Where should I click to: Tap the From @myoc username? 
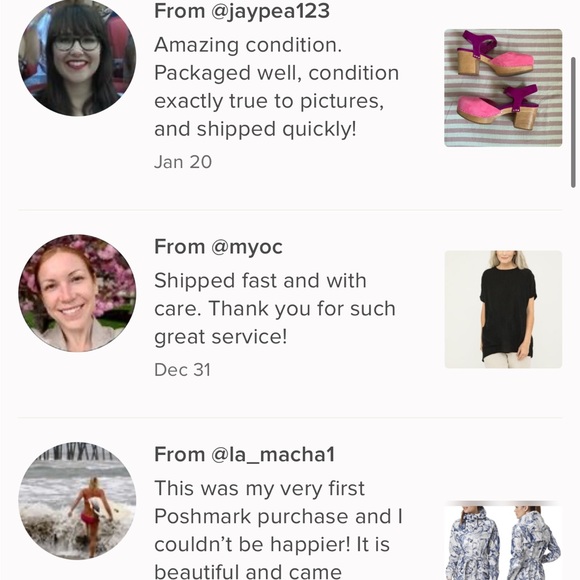[x=218, y=247]
